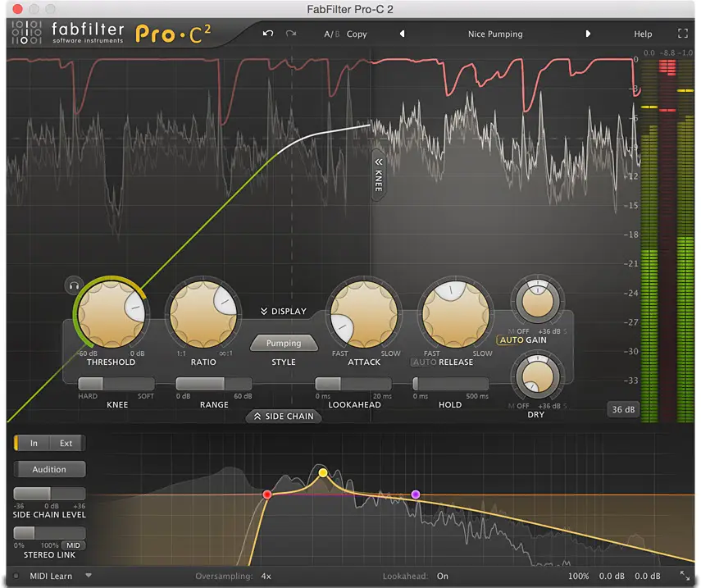Toggle full screen mode icon

click(x=683, y=34)
